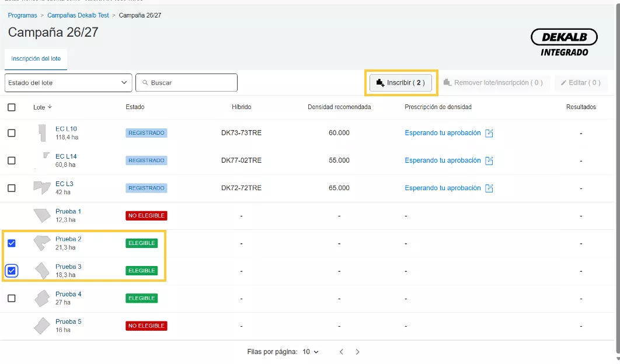Viewport: 620px width, 364px height.
Task: Select the Inscripción del lote tab
Action: tap(36, 59)
